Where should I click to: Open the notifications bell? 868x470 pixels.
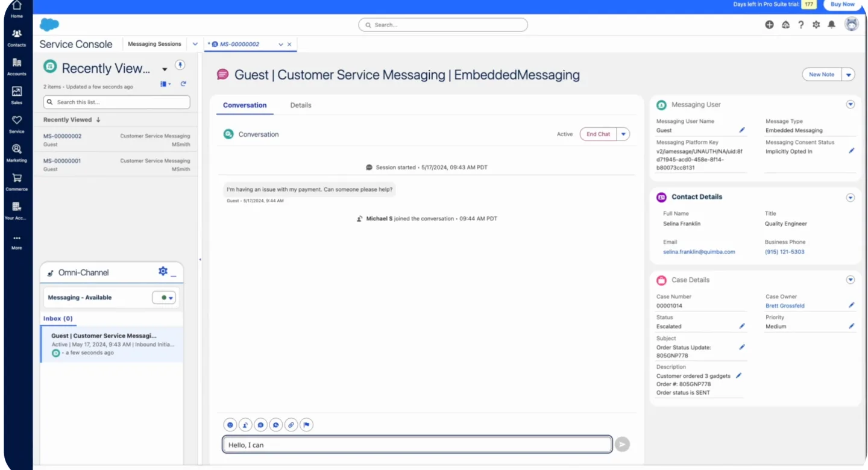832,25
